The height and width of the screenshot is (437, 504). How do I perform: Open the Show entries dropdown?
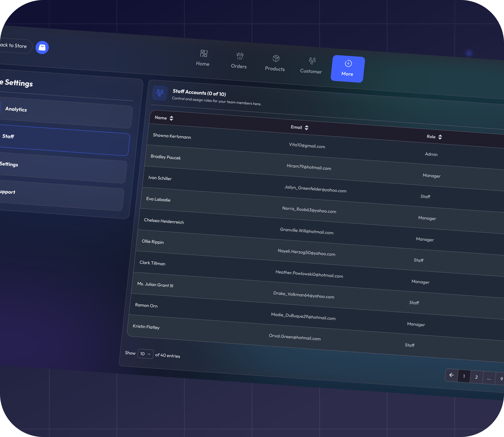point(145,354)
